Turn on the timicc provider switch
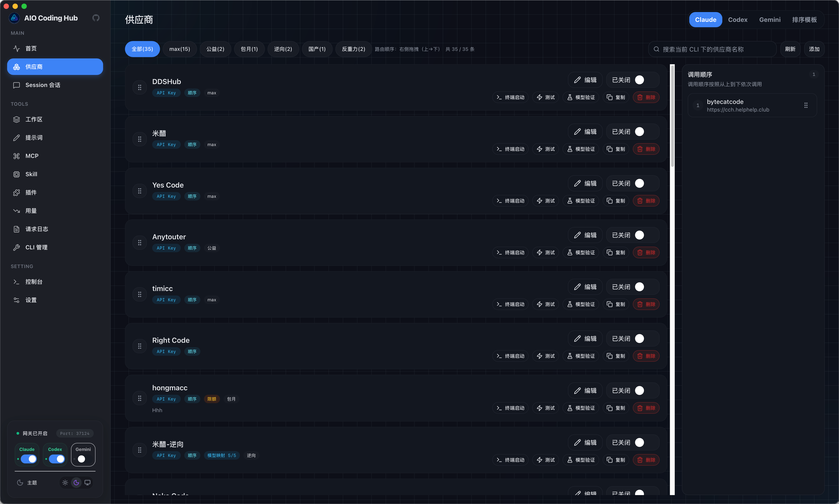The image size is (839, 504). 644,287
